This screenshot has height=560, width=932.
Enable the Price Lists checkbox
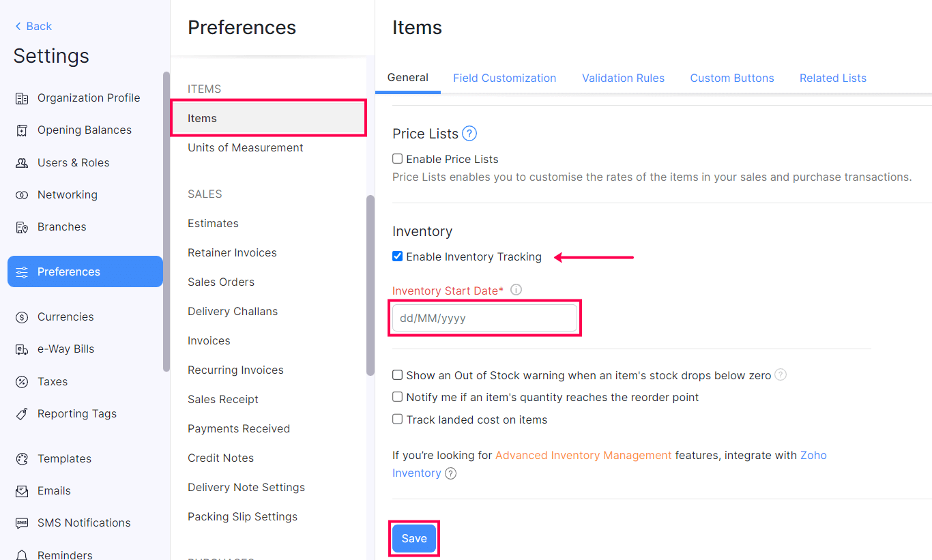(x=397, y=159)
